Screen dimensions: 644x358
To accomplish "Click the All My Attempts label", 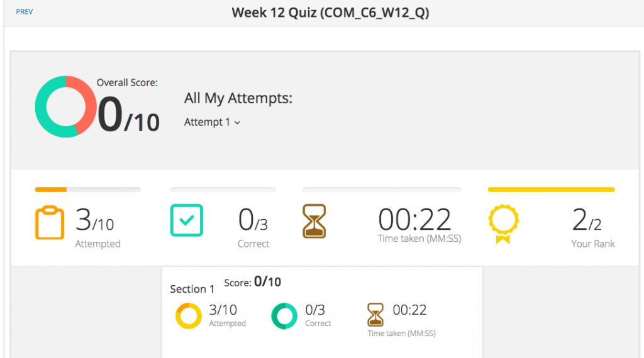I will 238,99.
